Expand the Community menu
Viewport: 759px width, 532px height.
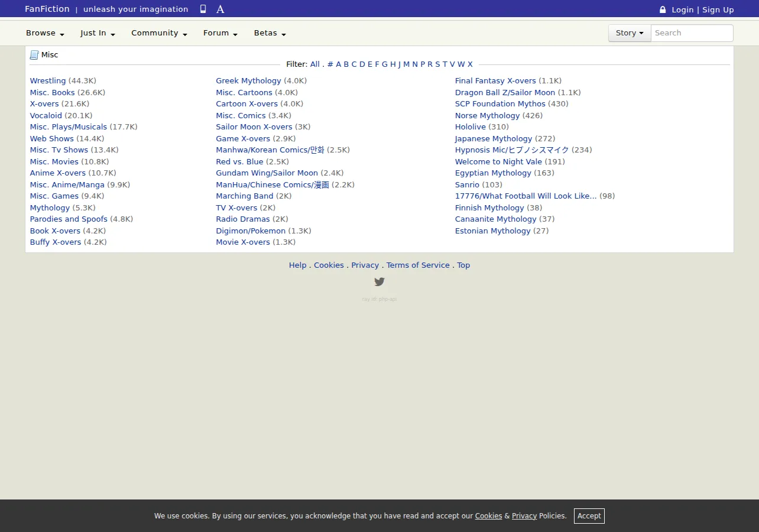click(x=159, y=33)
